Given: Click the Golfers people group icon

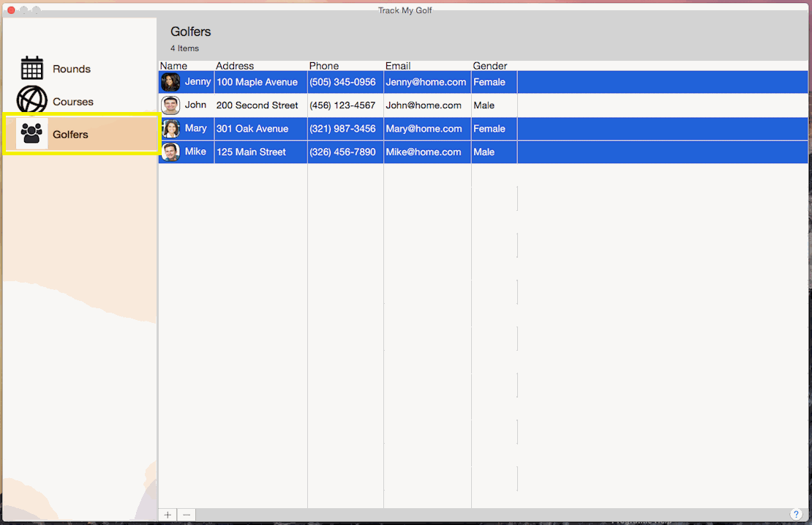Looking at the screenshot, I should (x=32, y=133).
